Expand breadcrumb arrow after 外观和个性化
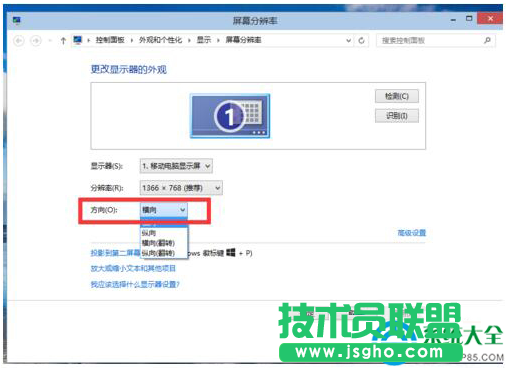 [189, 41]
